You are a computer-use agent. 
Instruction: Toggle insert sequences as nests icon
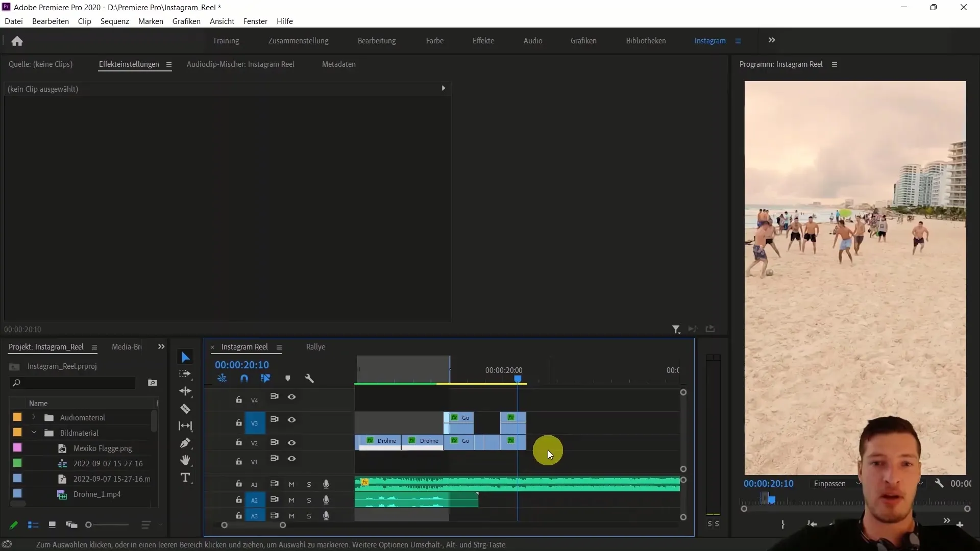click(222, 379)
